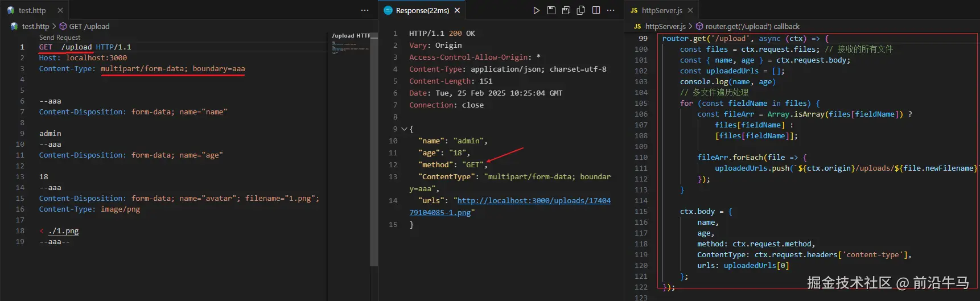The width and height of the screenshot is (980, 301).
Task: Click 'multipart/form-data; boundary=aaa' header value
Action: [172, 68]
